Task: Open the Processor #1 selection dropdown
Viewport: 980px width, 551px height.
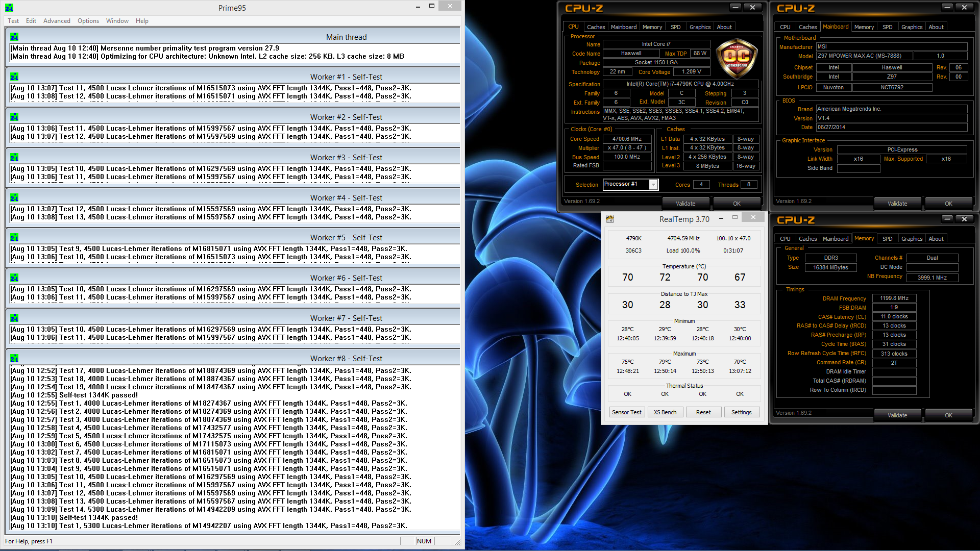Action: coord(653,185)
